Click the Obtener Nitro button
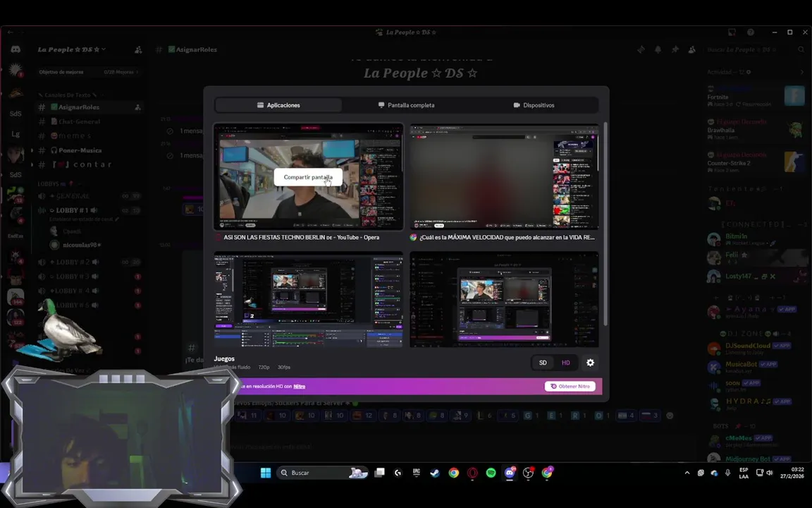812x508 pixels. (x=570, y=386)
